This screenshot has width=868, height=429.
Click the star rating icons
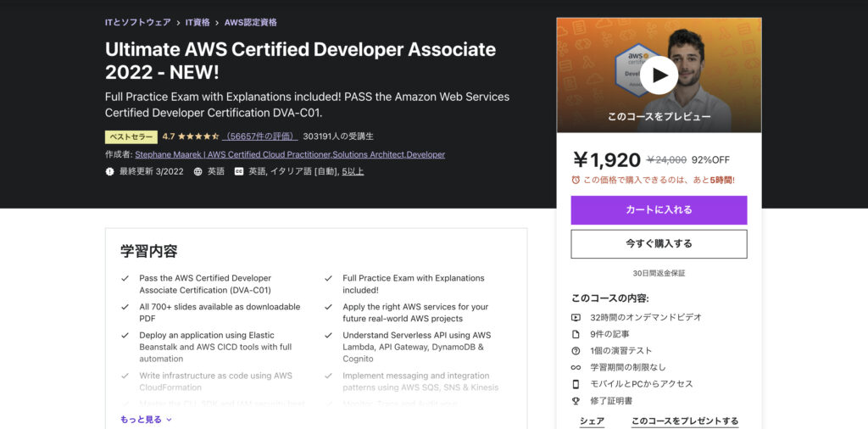[x=198, y=136]
